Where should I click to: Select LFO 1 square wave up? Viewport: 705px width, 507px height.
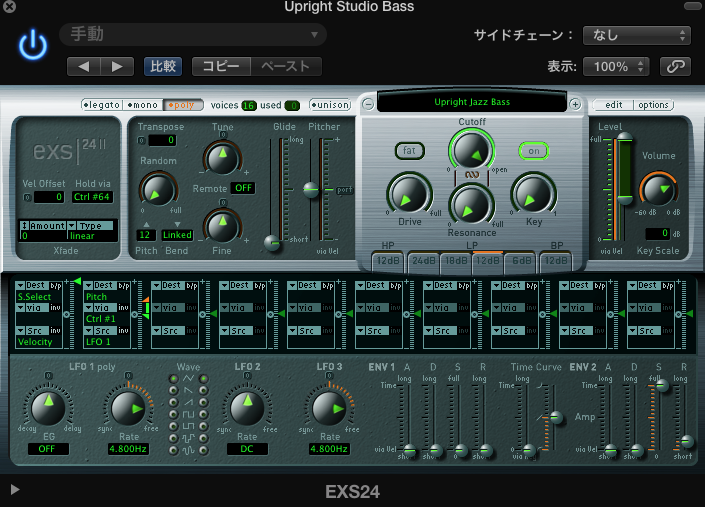pos(174,414)
